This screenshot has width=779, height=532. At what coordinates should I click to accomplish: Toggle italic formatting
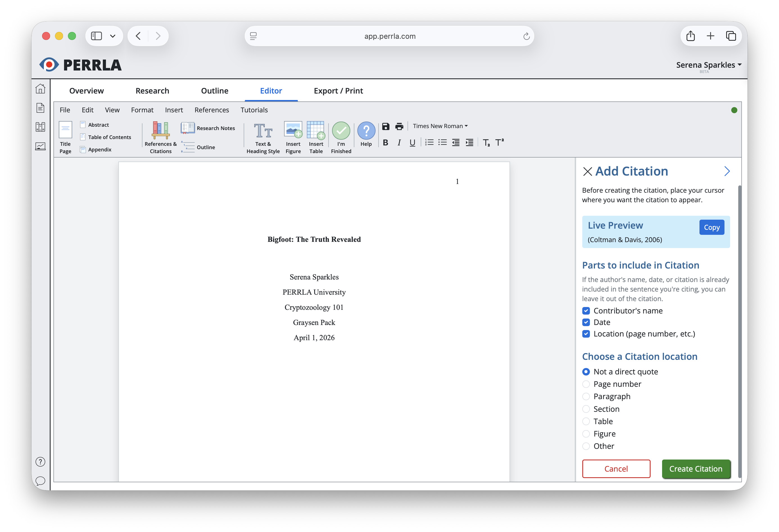(399, 143)
